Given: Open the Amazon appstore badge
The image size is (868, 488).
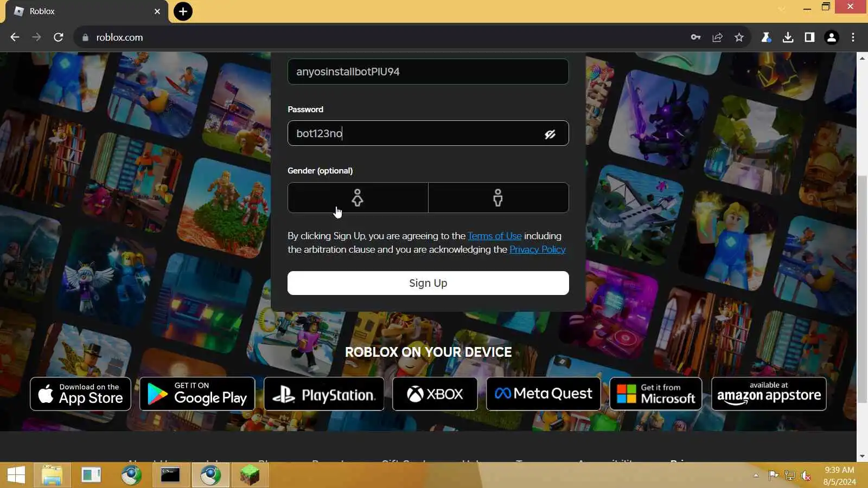Looking at the screenshot, I should point(769,394).
